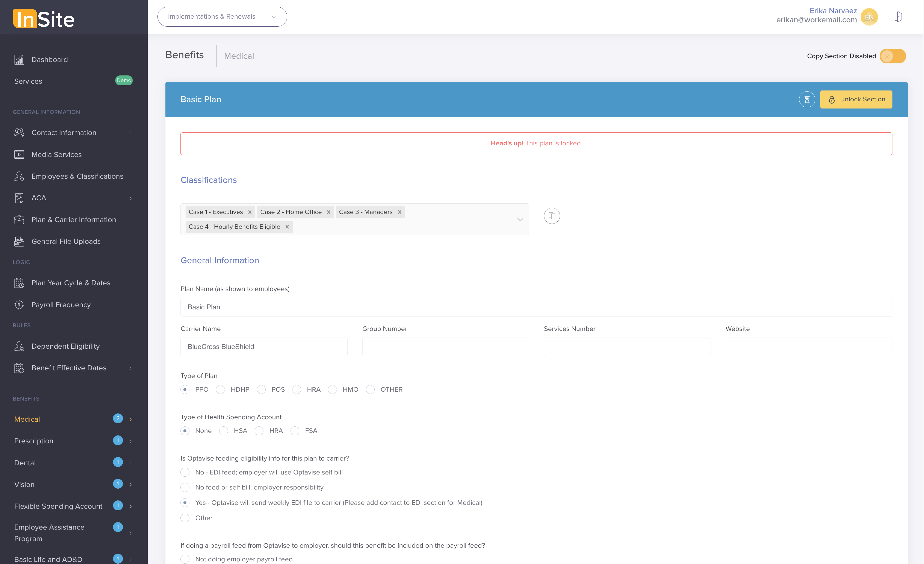Image resolution: width=924 pixels, height=564 pixels.
Task: Go to Dependent Eligibility in sidebar
Action: pyautogui.click(x=65, y=346)
